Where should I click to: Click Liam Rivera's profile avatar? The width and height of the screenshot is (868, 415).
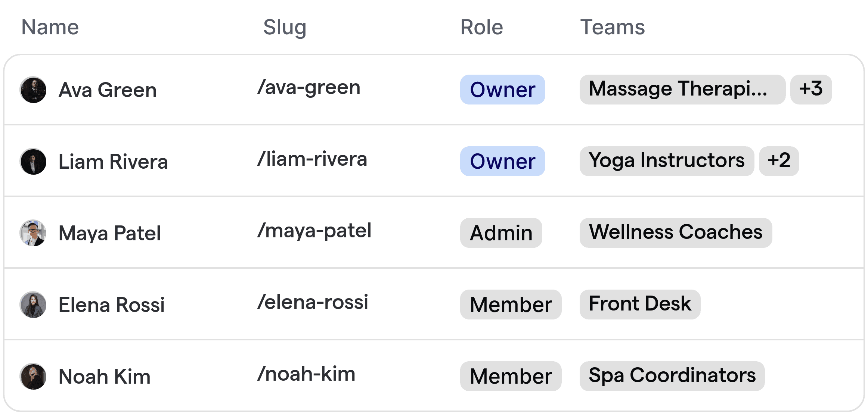[33, 161]
